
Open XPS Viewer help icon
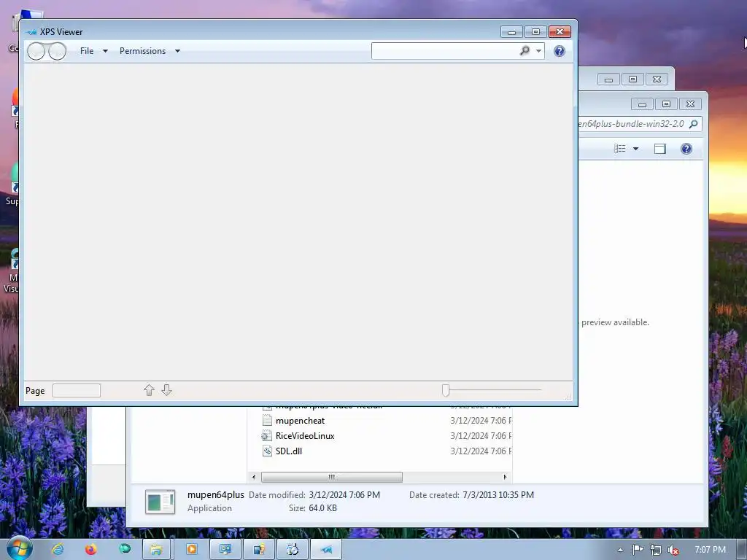pyautogui.click(x=560, y=51)
